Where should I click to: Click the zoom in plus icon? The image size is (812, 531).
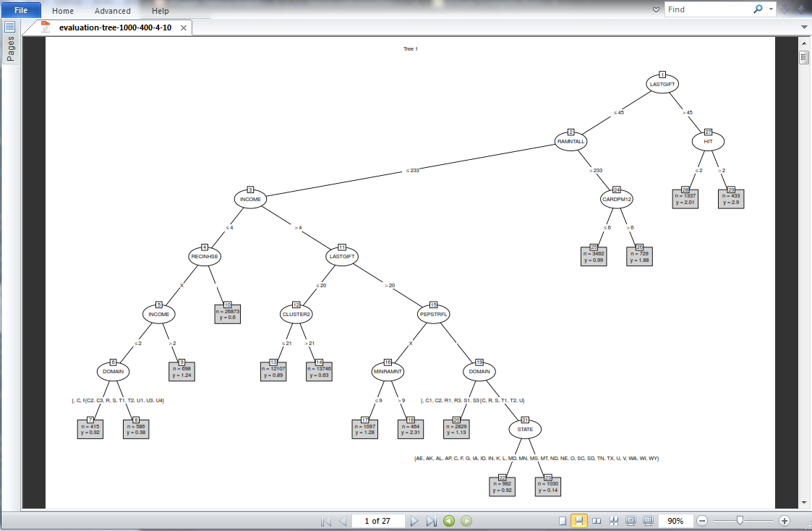[786, 519]
